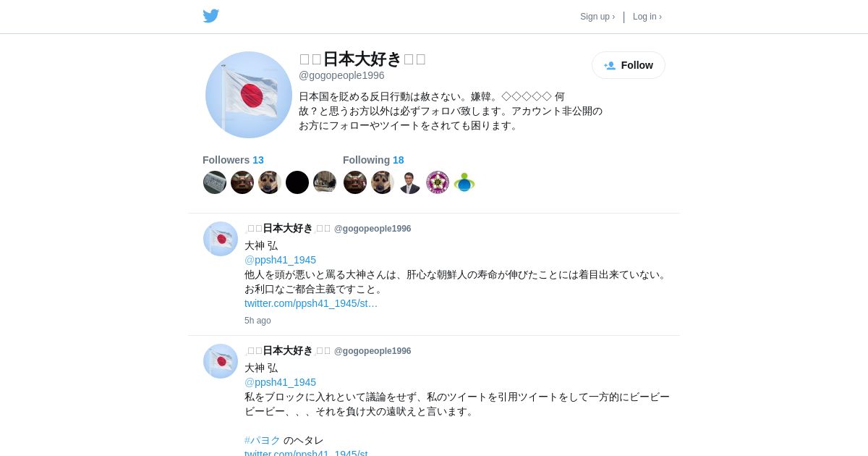Click the purple emblem avatar under Following
Image resolution: width=868 pixels, height=456 pixels.
point(438,182)
